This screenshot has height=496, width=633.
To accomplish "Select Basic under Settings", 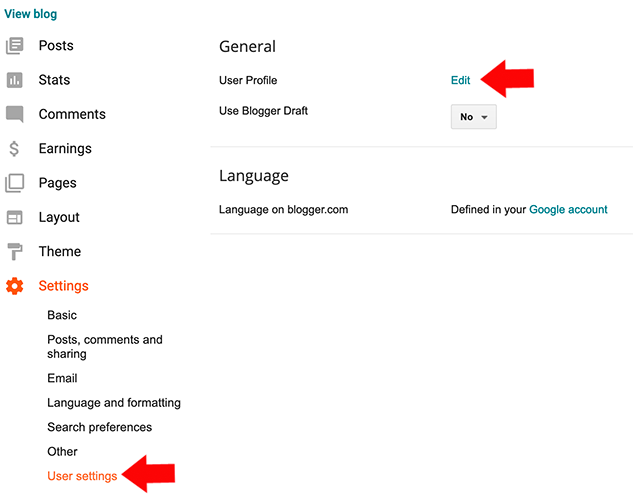I will pyautogui.click(x=62, y=315).
